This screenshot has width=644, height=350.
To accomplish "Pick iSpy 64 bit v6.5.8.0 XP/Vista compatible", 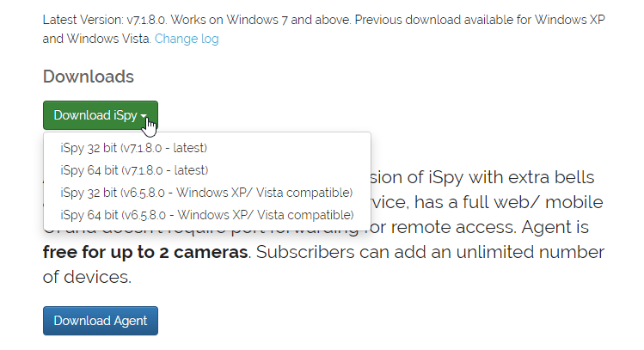I will coord(207,215).
